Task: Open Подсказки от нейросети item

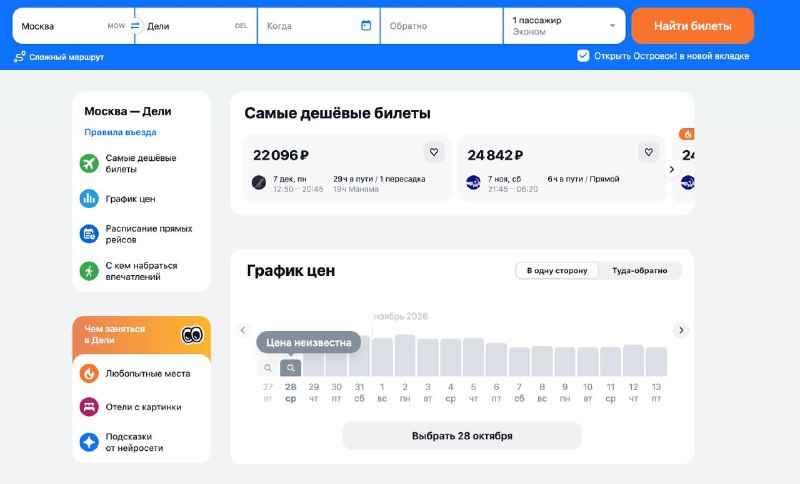Action: pos(141,442)
